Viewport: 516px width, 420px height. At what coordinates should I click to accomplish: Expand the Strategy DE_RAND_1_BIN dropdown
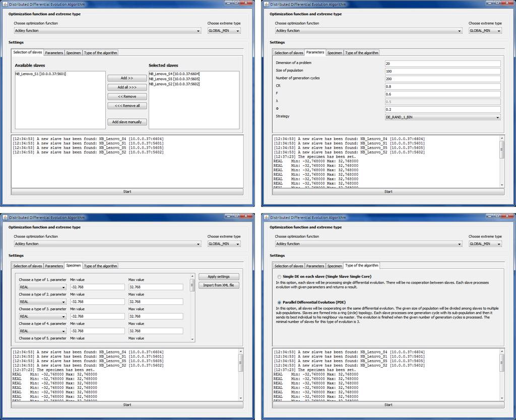click(442, 117)
